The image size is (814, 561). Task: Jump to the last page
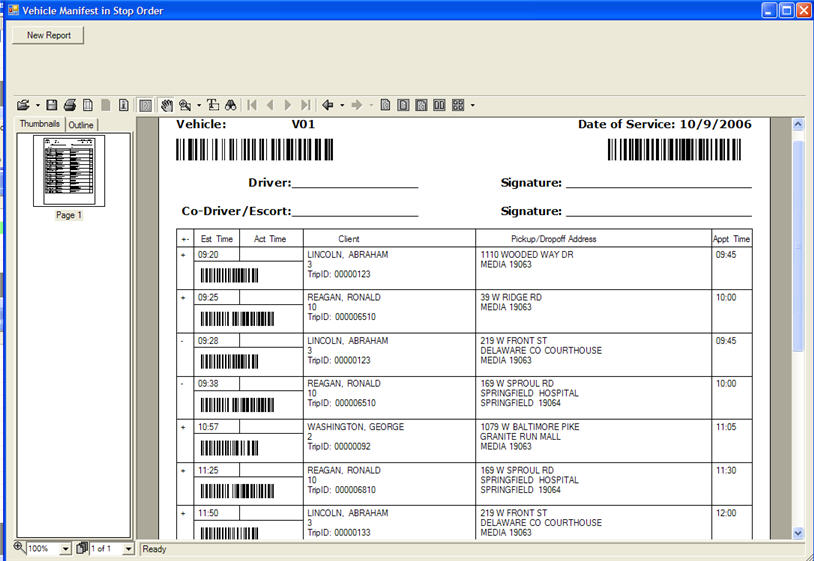[x=306, y=105]
